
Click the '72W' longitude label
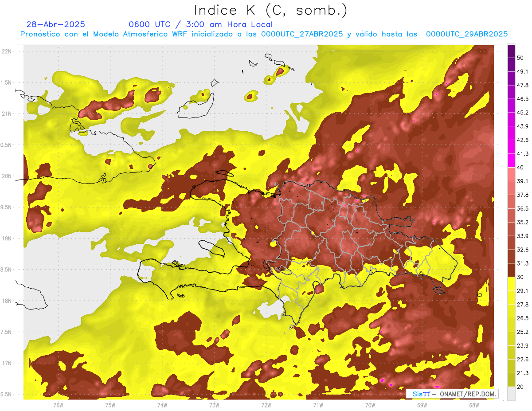[x=266, y=405]
